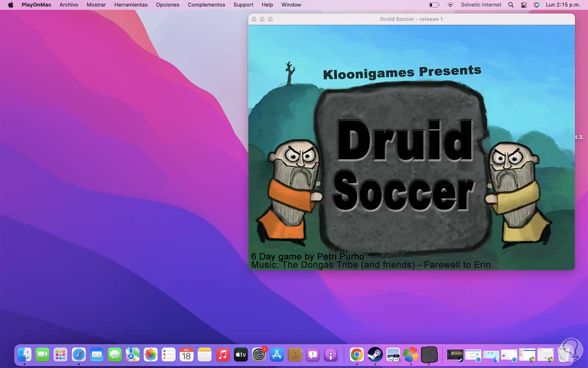
Task: Open Finder from the dock
Action: (x=24, y=354)
